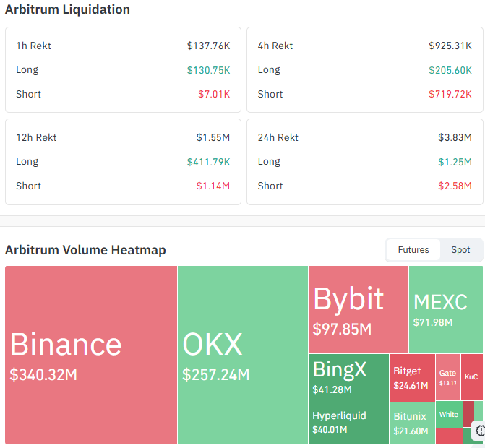Click the White heatmap tile
Image resolution: width=485 pixels, height=448 pixels.
tap(449, 414)
